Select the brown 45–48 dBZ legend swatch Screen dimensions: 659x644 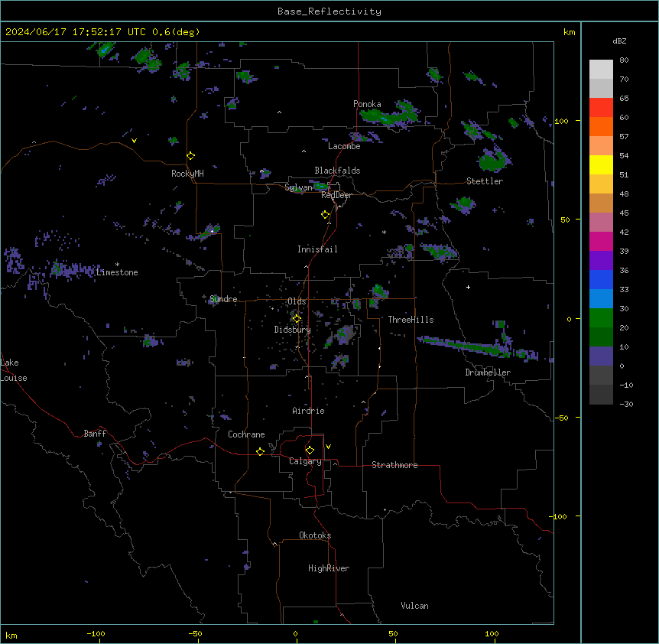(x=601, y=203)
